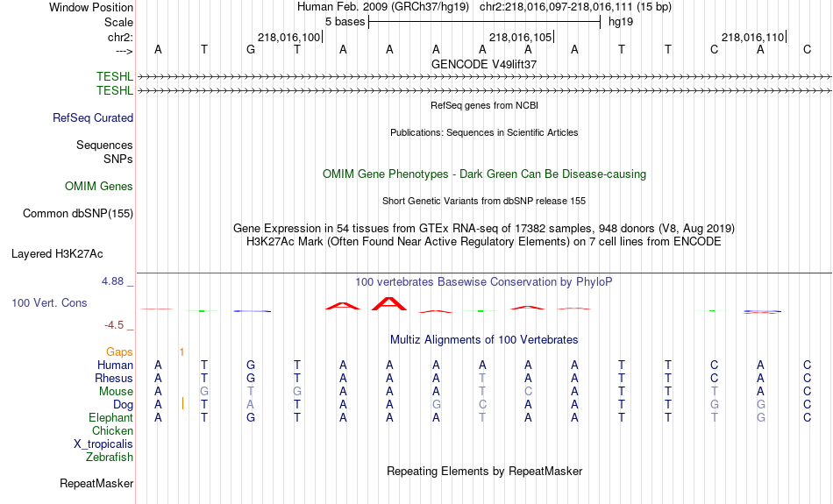Click Multiz Alignments of 100 Vertebrates title
This screenshot has height=504, width=833.
[x=484, y=340]
